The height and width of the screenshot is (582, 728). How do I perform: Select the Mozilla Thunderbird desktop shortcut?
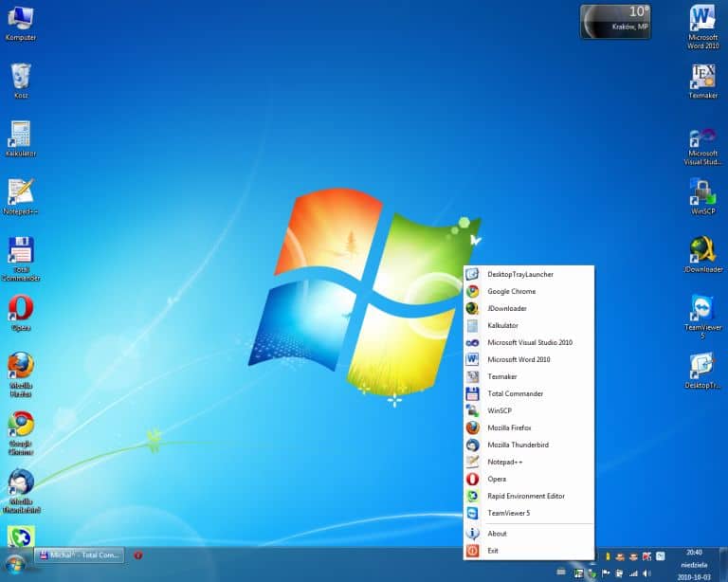pyautogui.click(x=21, y=491)
